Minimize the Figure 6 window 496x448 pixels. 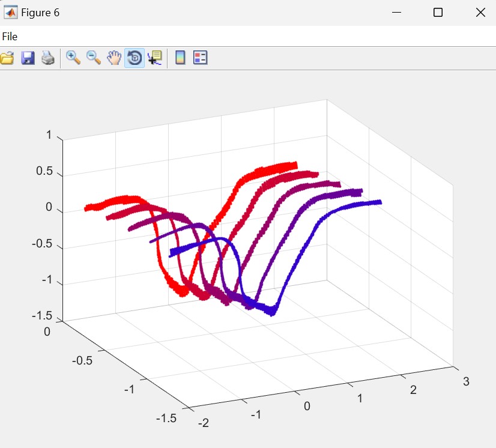pos(396,12)
